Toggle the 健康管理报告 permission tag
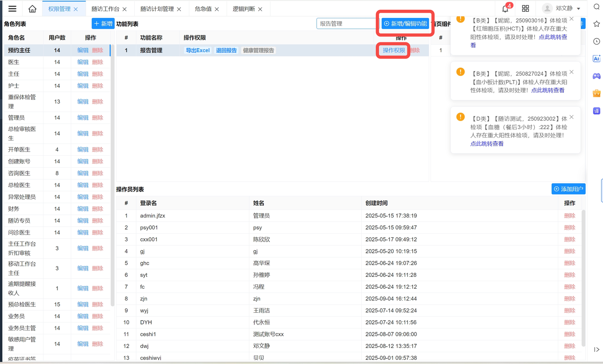Viewport: 603px width, 364px height. pos(258,50)
